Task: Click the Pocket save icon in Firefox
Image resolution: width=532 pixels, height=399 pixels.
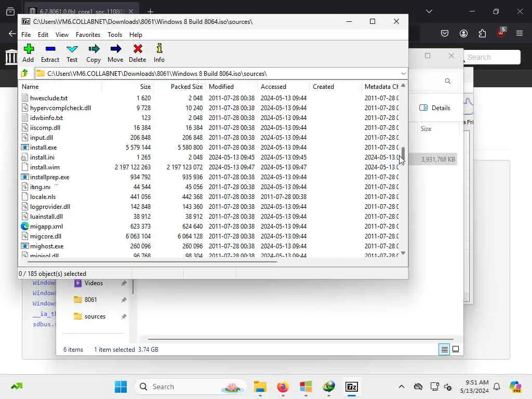Action: 445,33
